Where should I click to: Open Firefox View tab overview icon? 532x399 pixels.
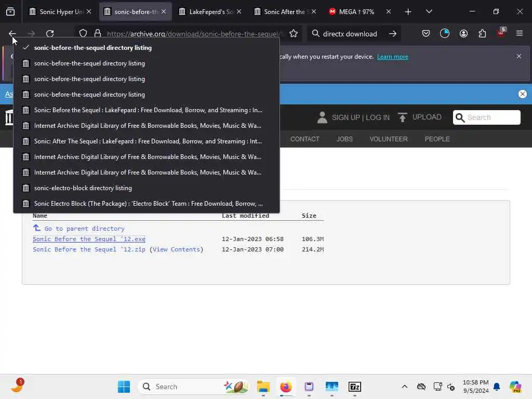tap(10, 11)
